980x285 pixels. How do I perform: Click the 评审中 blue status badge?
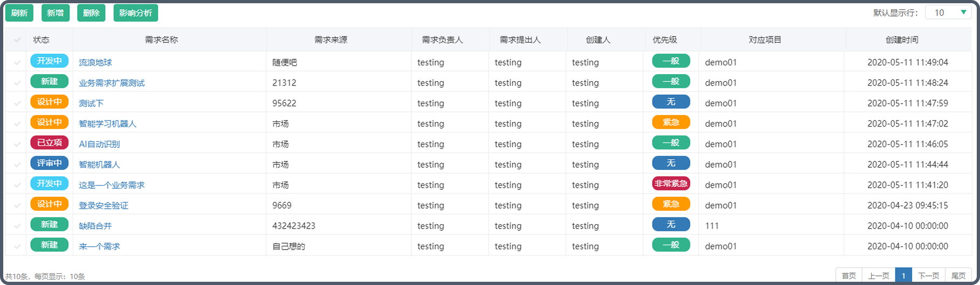click(x=50, y=163)
